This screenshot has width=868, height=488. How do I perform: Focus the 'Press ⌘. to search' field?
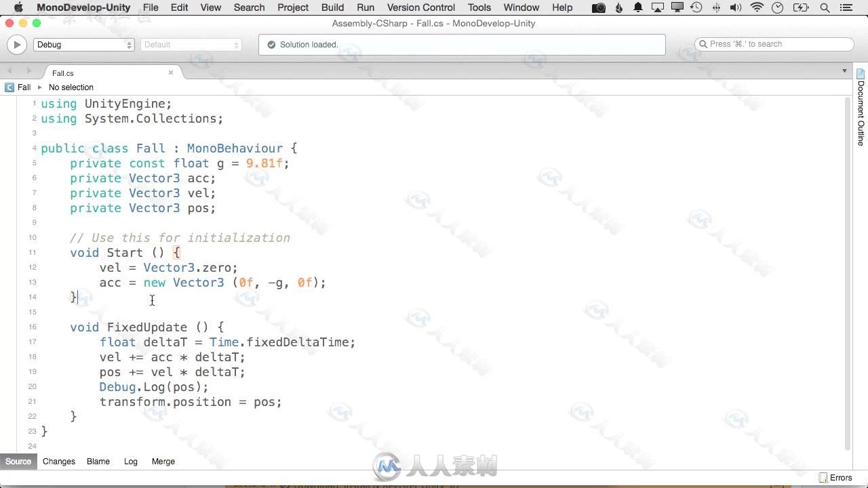coord(774,44)
